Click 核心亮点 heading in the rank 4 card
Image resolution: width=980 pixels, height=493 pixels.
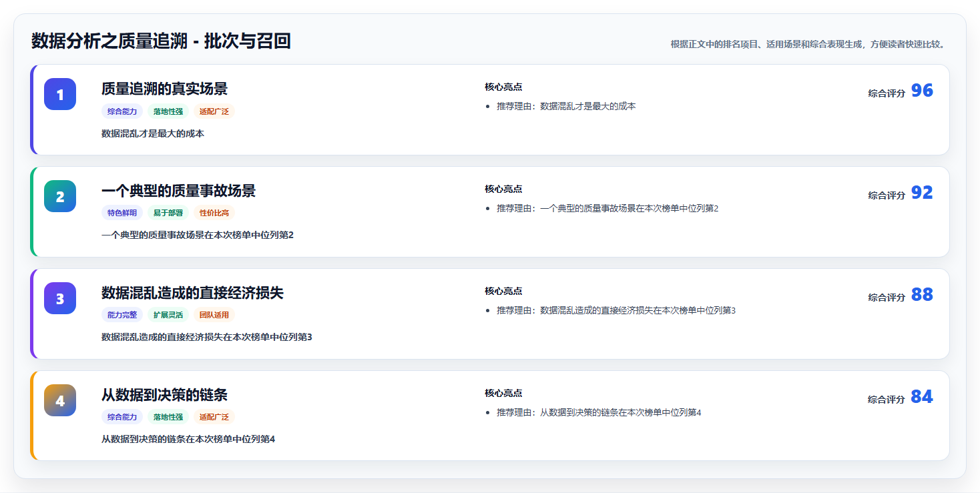pos(503,393)
